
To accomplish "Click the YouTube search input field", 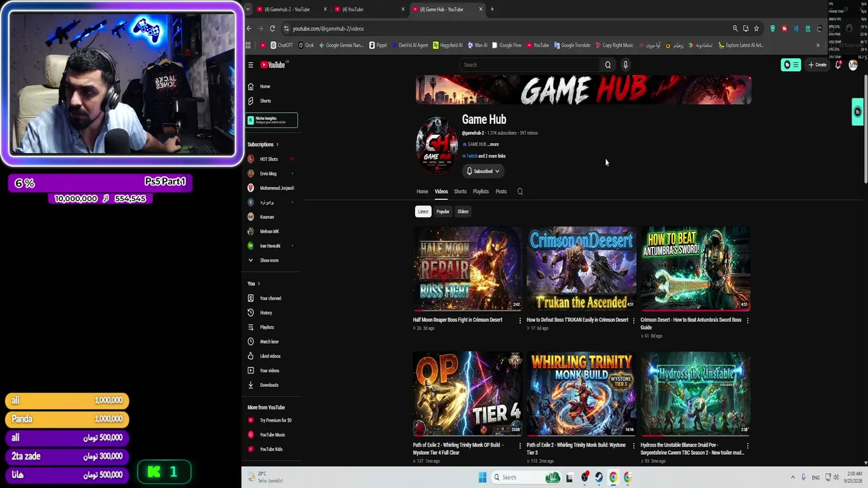I will [x=531, y=65].
